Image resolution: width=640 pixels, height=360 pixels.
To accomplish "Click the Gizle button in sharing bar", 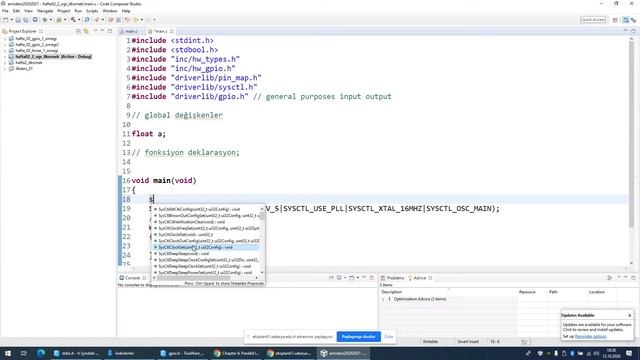I will tap(389, 337).
